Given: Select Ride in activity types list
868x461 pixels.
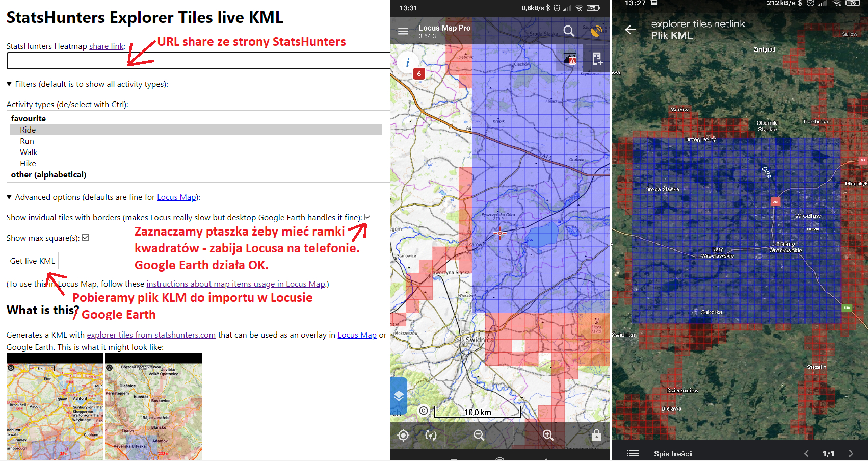Looking at the screenshot, I should point(196,130).
